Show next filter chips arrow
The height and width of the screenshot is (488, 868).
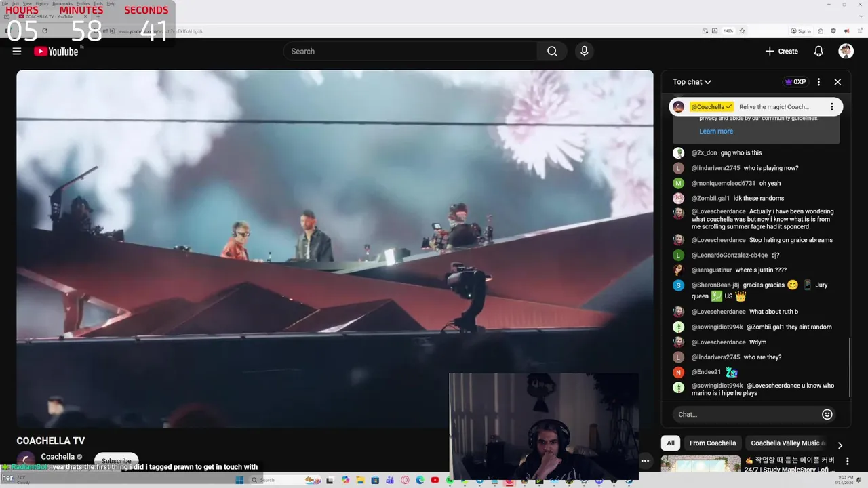pos(840,445)
